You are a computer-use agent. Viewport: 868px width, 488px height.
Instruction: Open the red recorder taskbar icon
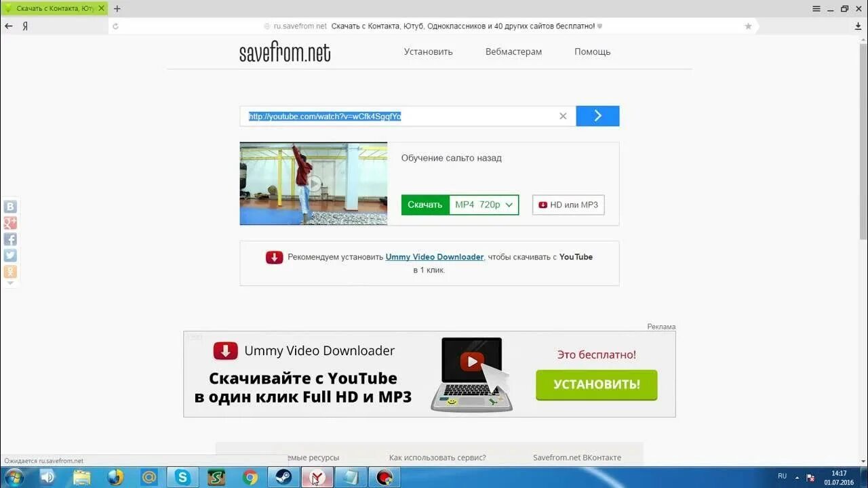[384, 477]
